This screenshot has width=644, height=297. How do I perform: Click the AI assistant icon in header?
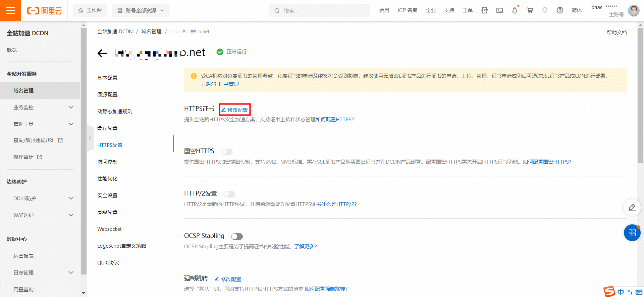484,10
